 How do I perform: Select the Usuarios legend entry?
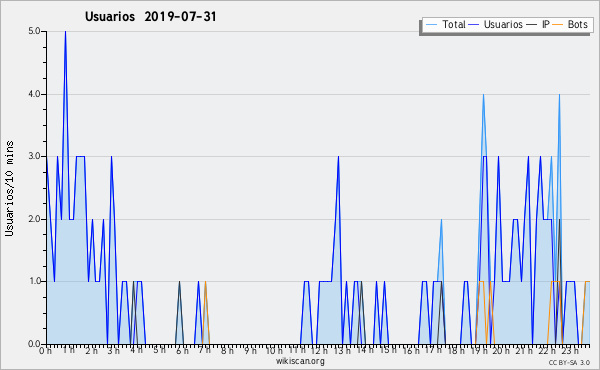click(x=496, y=24)
